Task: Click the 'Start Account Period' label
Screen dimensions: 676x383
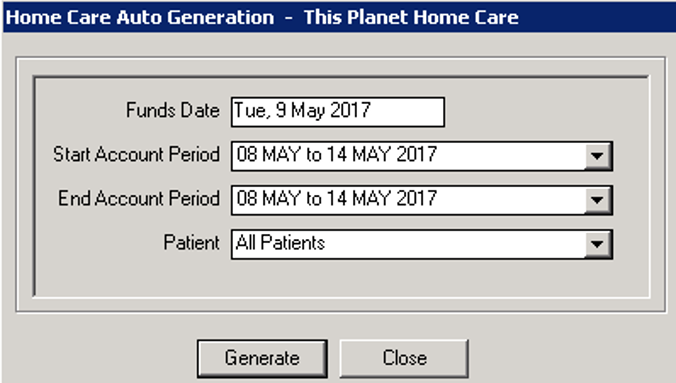Action: click(136, 154)
